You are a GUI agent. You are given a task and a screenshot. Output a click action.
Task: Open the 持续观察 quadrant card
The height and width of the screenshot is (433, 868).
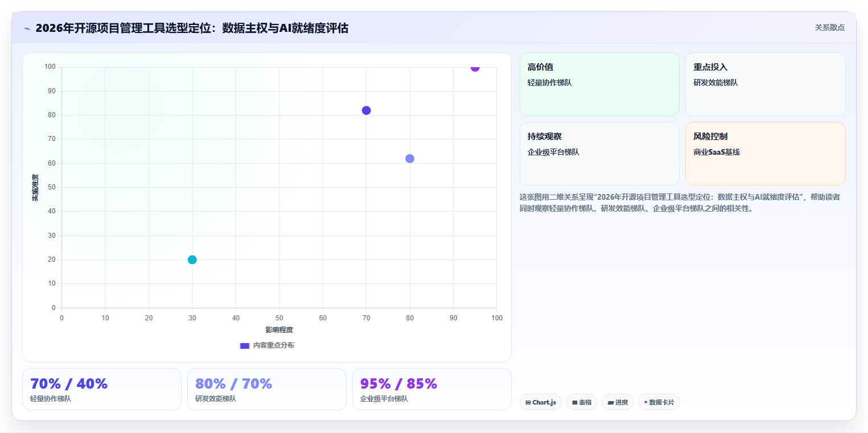click(x=599, y=154)
